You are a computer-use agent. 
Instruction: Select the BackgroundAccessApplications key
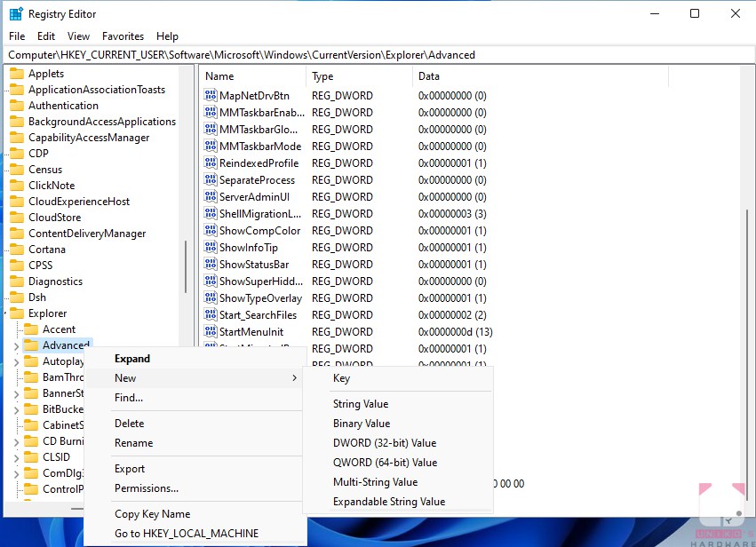[x=102, y=122]
